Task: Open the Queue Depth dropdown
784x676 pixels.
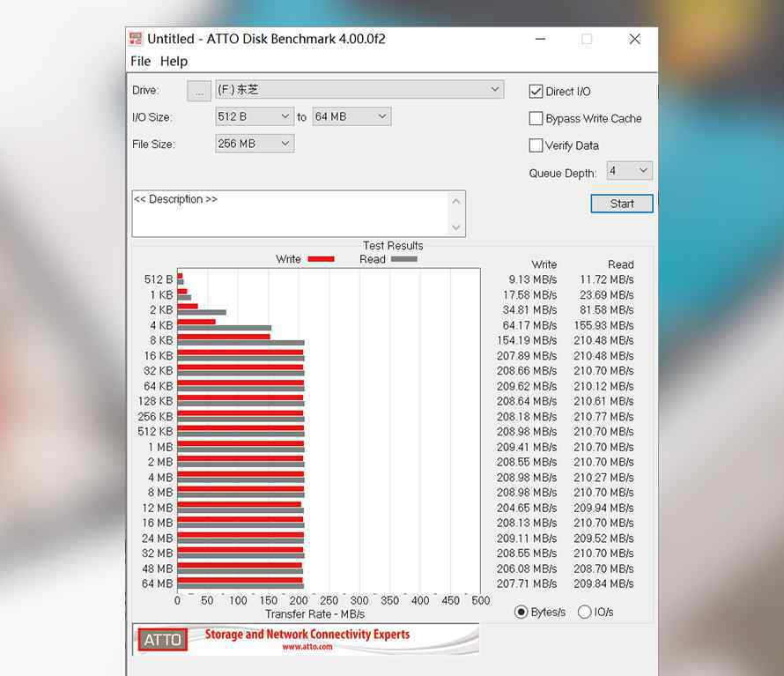Action: (629, 171)
